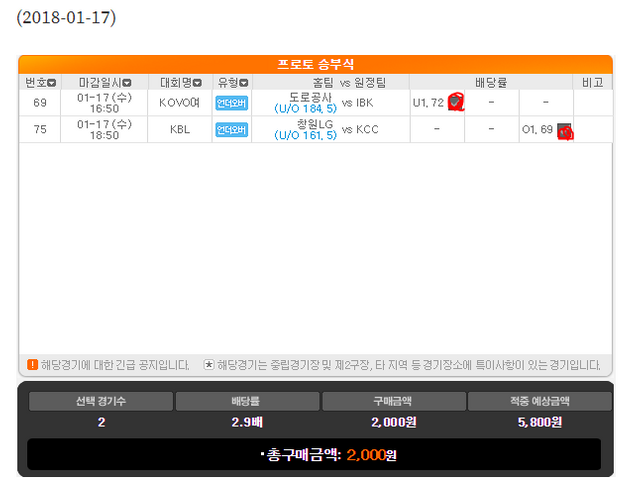Click the U1.72 odds value
640x492 pixels.
point(428,103)
